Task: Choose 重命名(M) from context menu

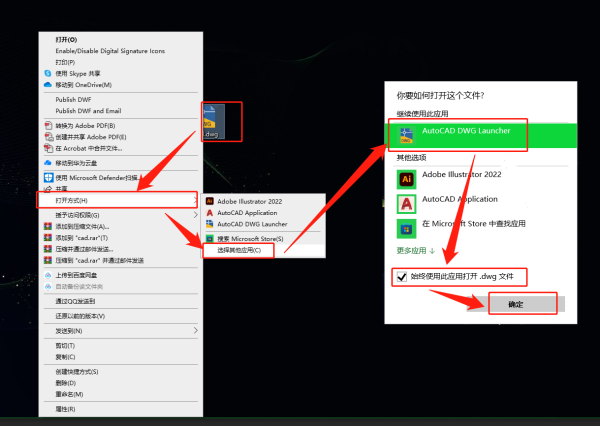Action: tap(69, 394)
